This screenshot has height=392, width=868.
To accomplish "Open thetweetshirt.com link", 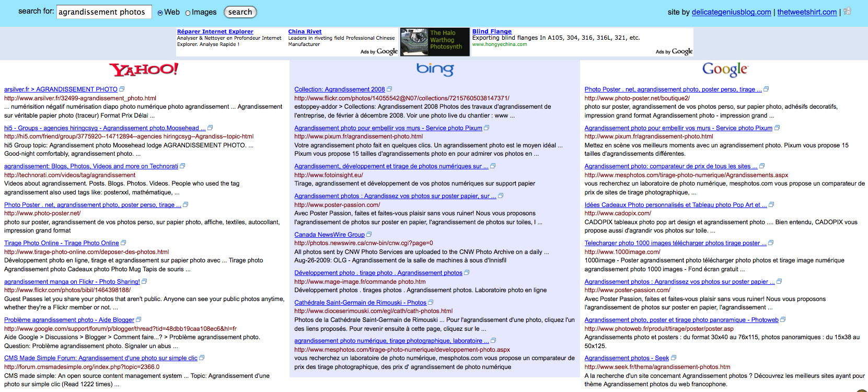I will click(x=807, y=12).
